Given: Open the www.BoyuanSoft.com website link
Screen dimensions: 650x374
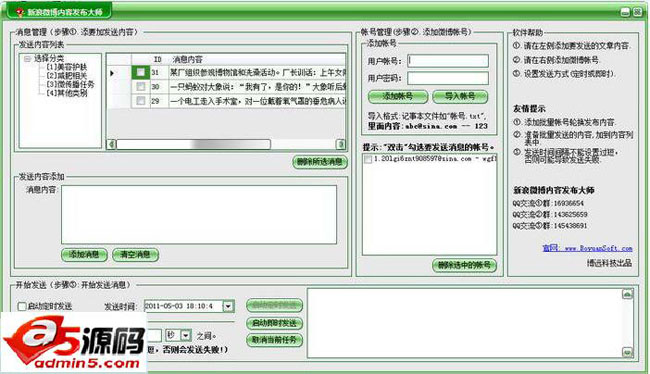Looking at the screenshot, I should click(599, 248).
